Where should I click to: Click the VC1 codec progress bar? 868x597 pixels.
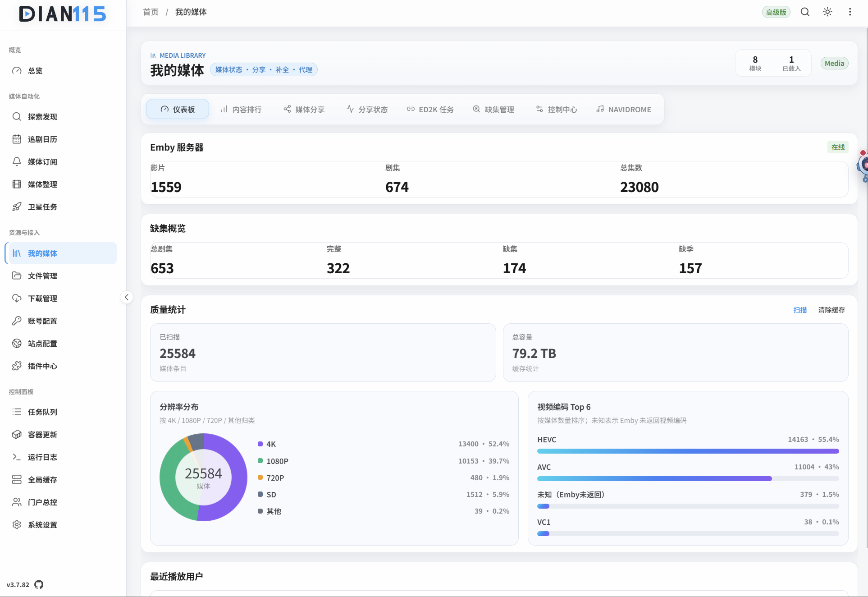tap(688, 533)
